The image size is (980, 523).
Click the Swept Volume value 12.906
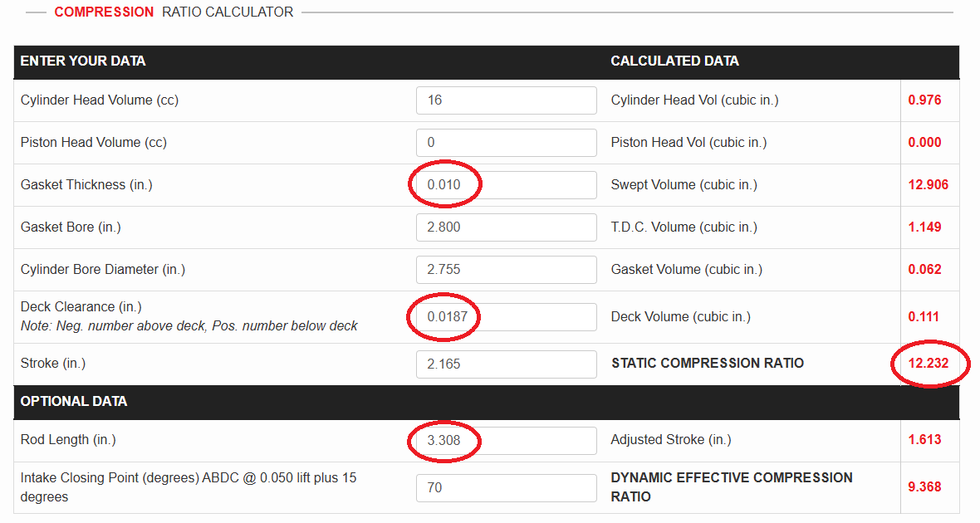coord(928,185)
